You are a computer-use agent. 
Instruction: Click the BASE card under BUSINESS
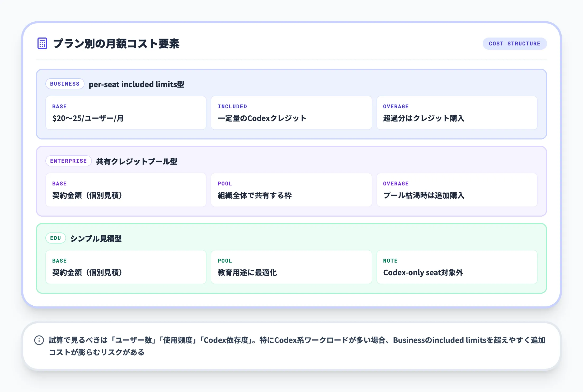[126, 113]
